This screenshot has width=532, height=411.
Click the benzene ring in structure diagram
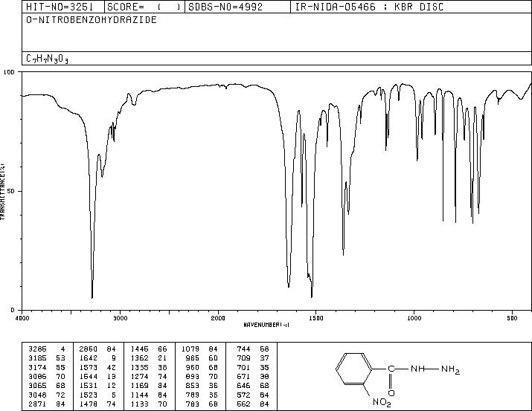click(x=354, y=369)
